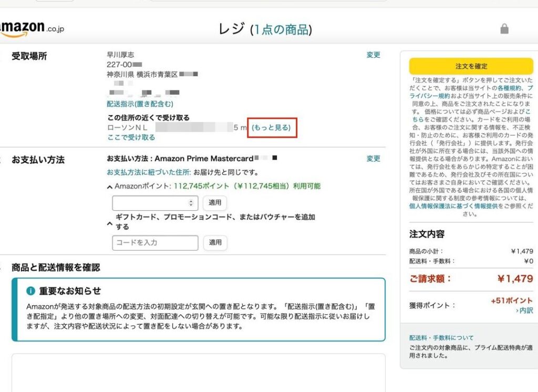Click 変更 link for 受取場所
The height and width of the screenshot is (392, 538).
click(x=373, y=55)
